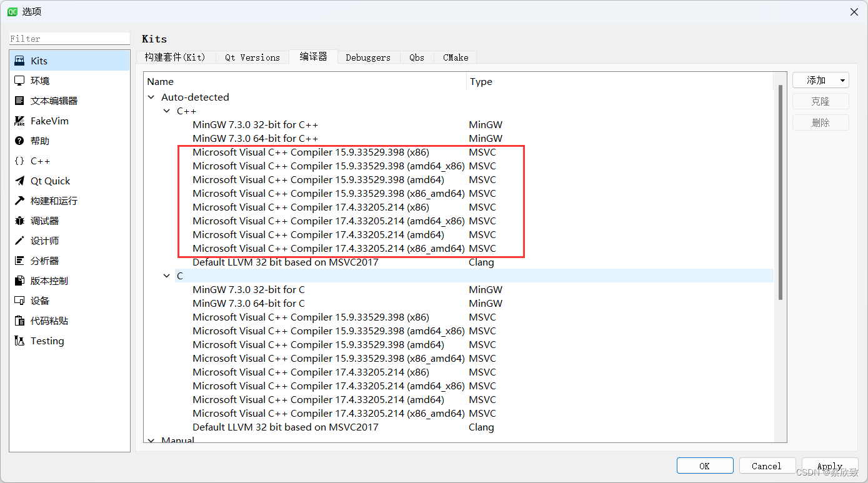This screenshot has height=483, width=868.
Task: Switch to the Qbs tab
Action: click(x=417, y=57)
